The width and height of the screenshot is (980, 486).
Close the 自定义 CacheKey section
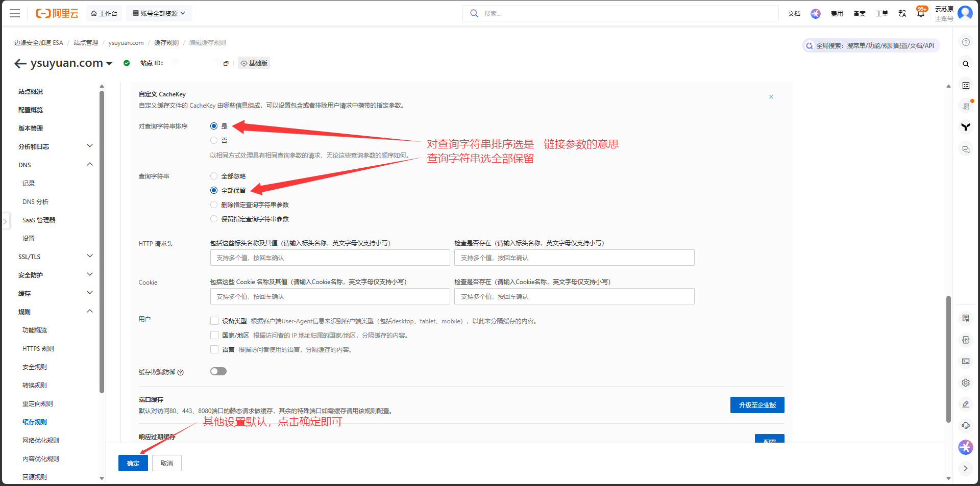pyautogui.click(x=771, y=96)
